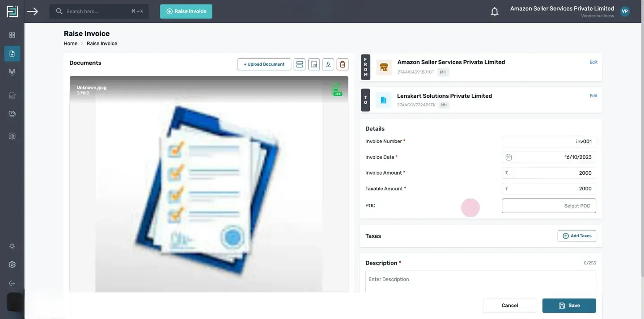Click the Raise Invoice button in header
The width and height of the screenshot is (644, 319).
tap(186, 11)
